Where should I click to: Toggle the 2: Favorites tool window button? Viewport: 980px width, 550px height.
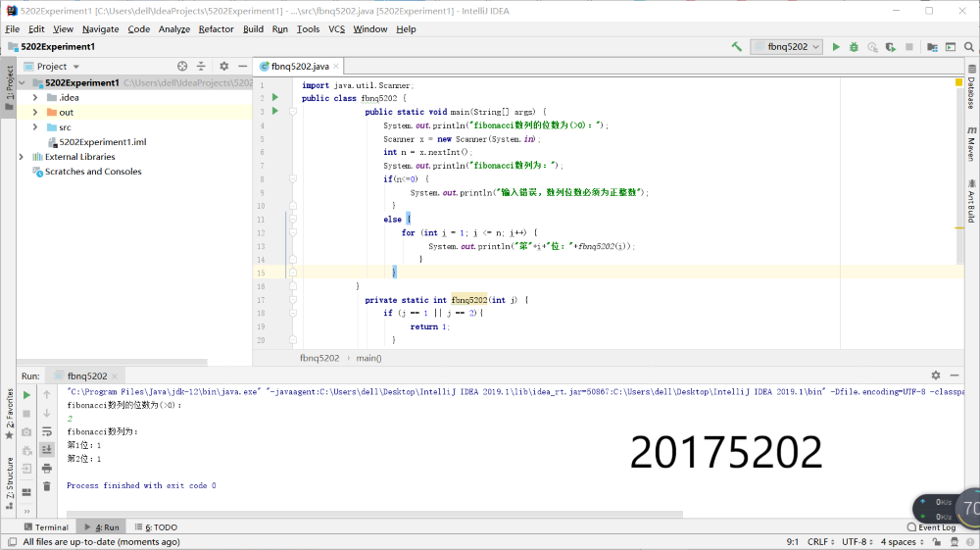pyautogui.click(x=9, y=414)
